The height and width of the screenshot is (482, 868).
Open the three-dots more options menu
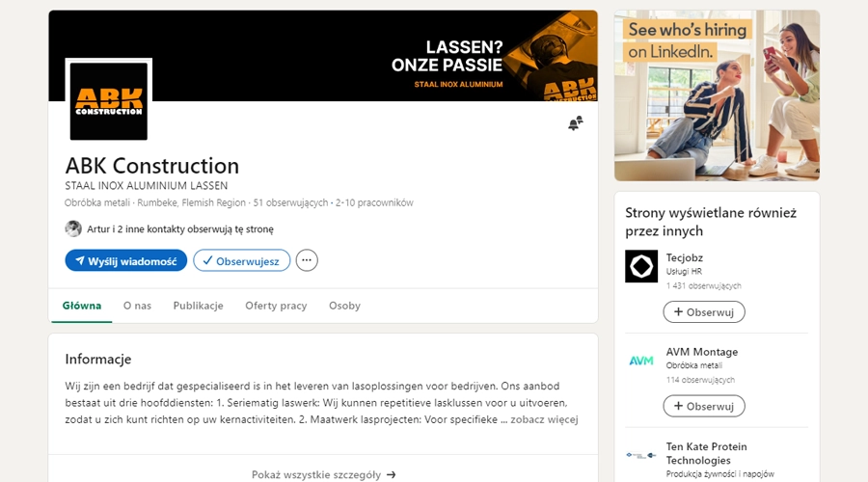(307, 260)
